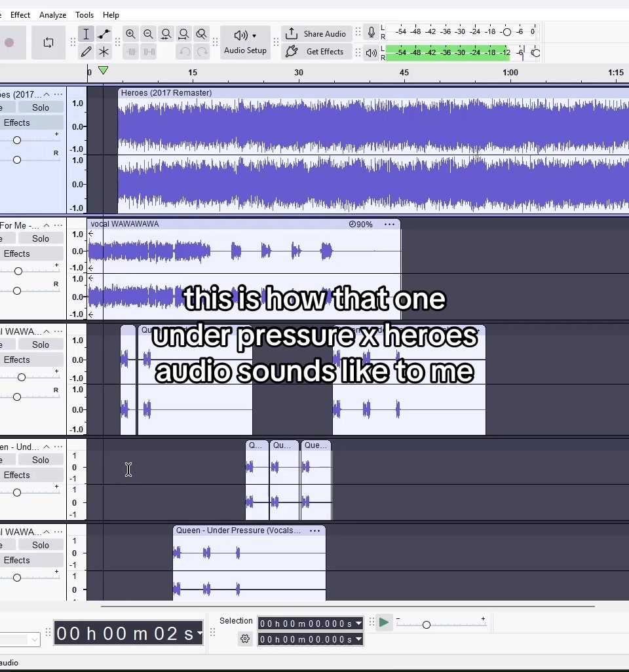Adjust the playback speed slider

click(x=426, y=625)
